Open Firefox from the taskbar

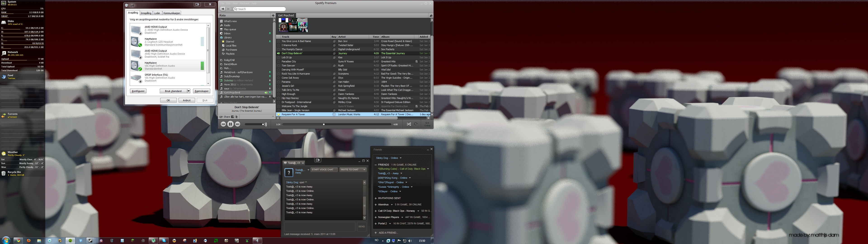(x=29, y=241)
